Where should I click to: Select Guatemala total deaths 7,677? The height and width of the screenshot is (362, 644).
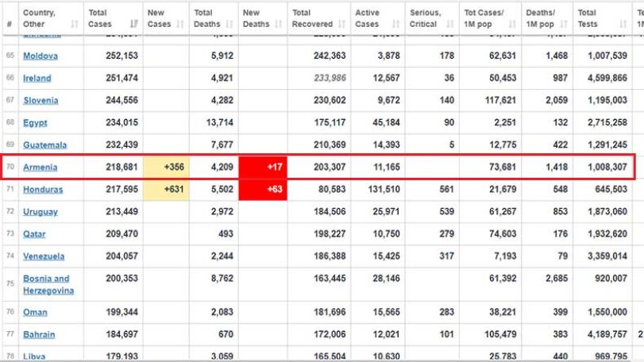pyautogui.click(x=222, y=145)
